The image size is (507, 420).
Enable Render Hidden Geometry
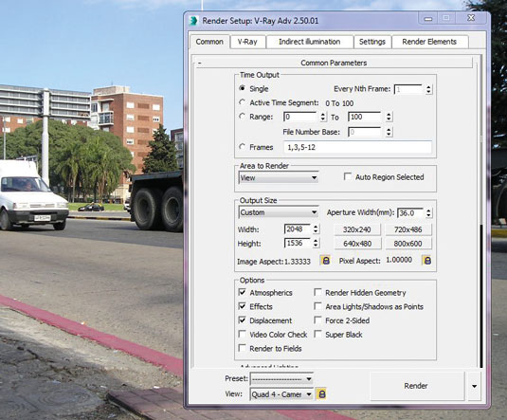[x=317, y=292]
